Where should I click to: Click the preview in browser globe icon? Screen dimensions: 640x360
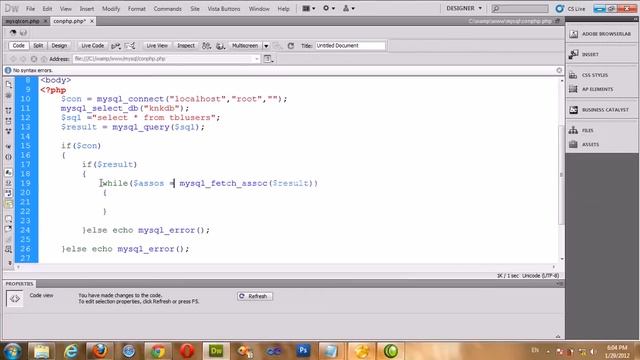[221, 46]
